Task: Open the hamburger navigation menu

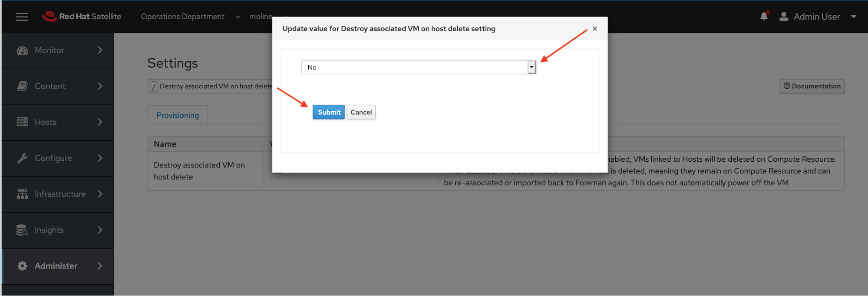Action: pyautogui.click(x=22, y=17)
